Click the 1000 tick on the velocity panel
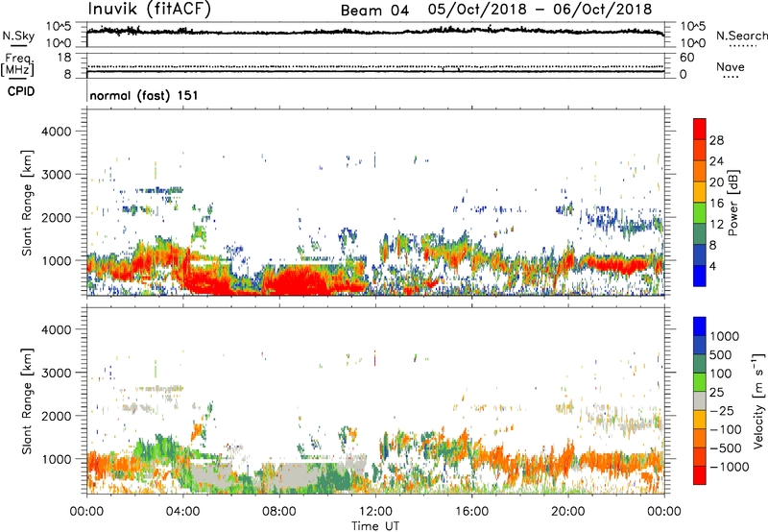This screenshot has width=768, height=532. (56, 458)
